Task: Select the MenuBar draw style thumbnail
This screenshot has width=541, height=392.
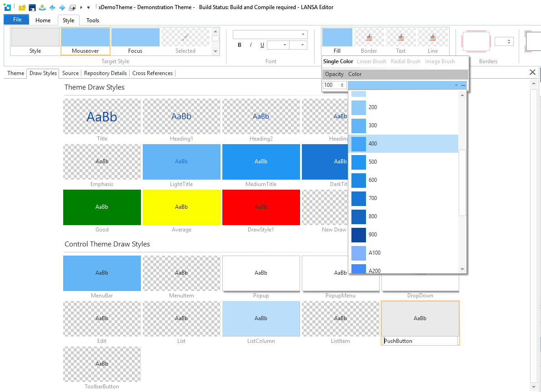Action: (x=102, y=273)
